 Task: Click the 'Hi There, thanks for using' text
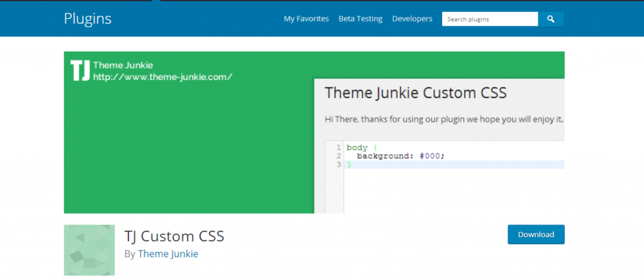pos(444,120)
